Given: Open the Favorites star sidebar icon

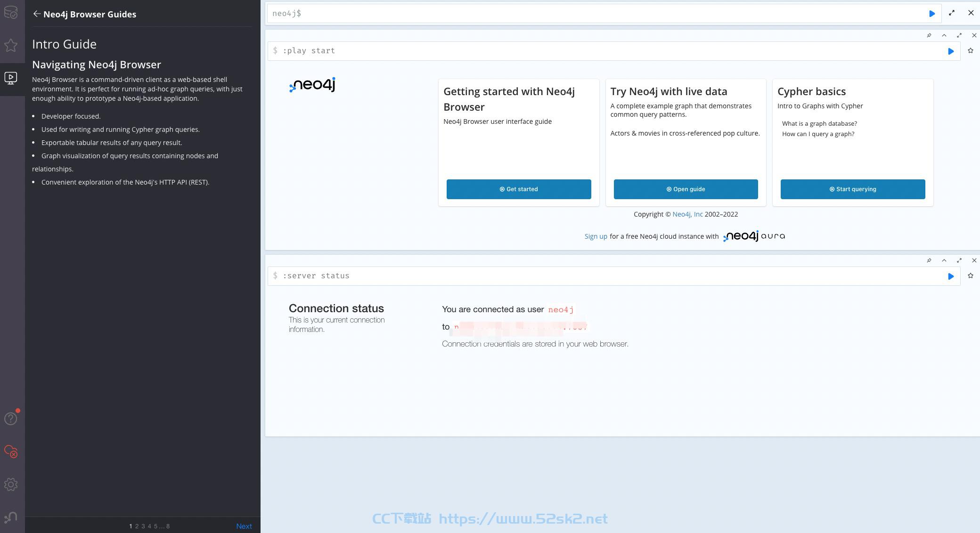Looking at the screenshot, I should coord(11,45).
